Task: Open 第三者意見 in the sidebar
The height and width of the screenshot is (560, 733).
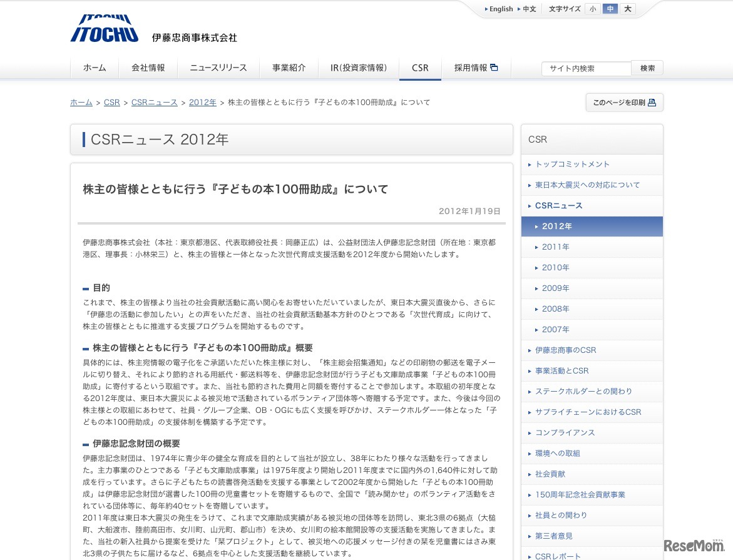Action: (x=592, y=536)
